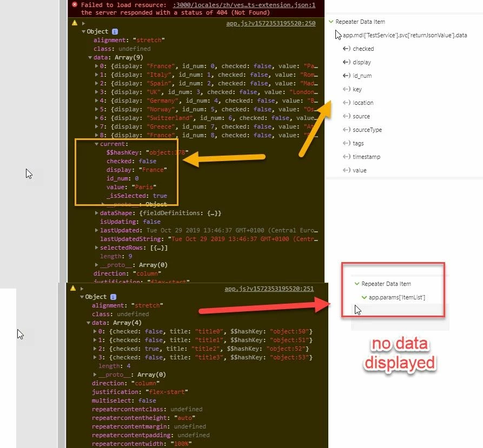The height and width of the screenshot is (448, 483).
Task: Click the warning icon beside app.js:251 entry
Action: click(x=73, y=288)
